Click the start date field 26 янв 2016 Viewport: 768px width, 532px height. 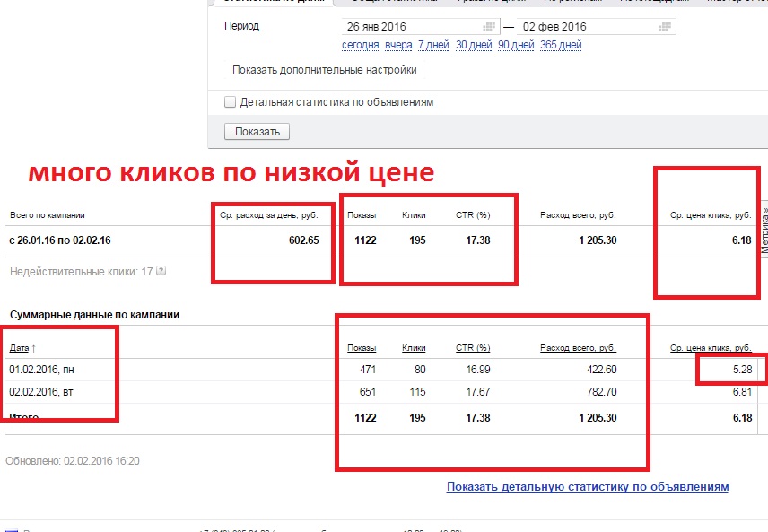[420, 26]
